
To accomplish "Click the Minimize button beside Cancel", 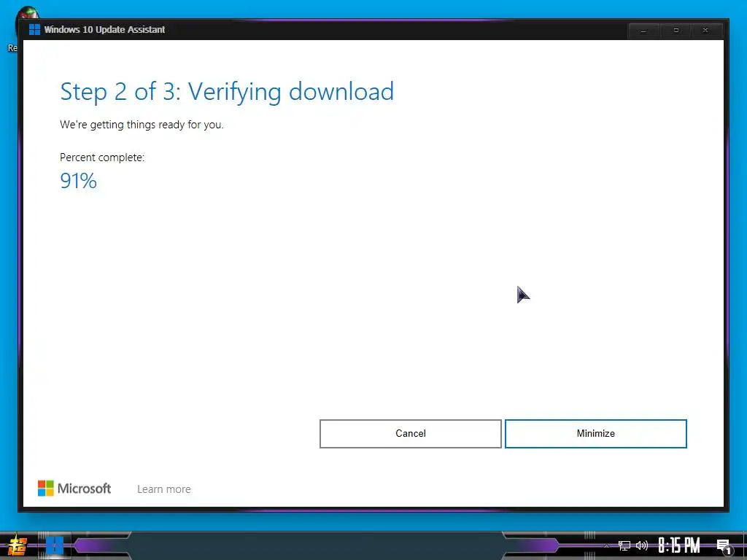I will [595, 433].
